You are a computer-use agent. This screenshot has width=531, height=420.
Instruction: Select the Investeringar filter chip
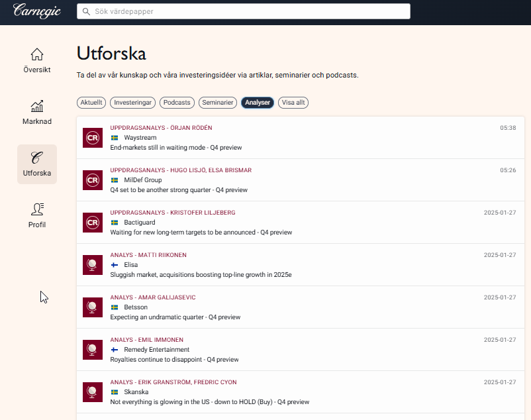132,103
